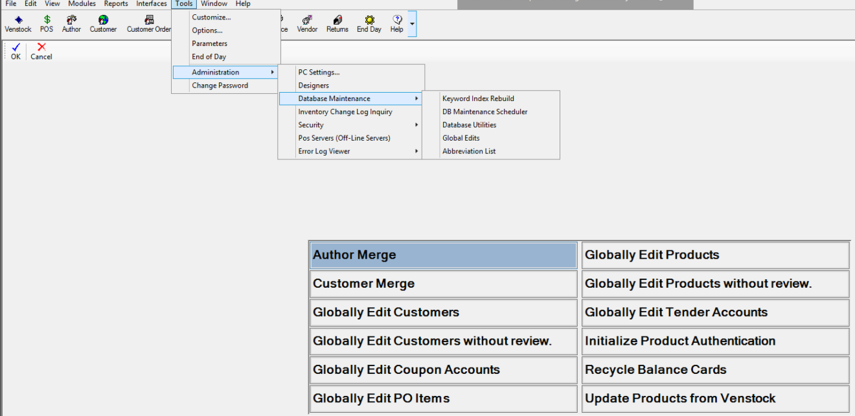The image size is (855, 416).
Task: Choose Globally Edit Products
Action: [715, 255]
